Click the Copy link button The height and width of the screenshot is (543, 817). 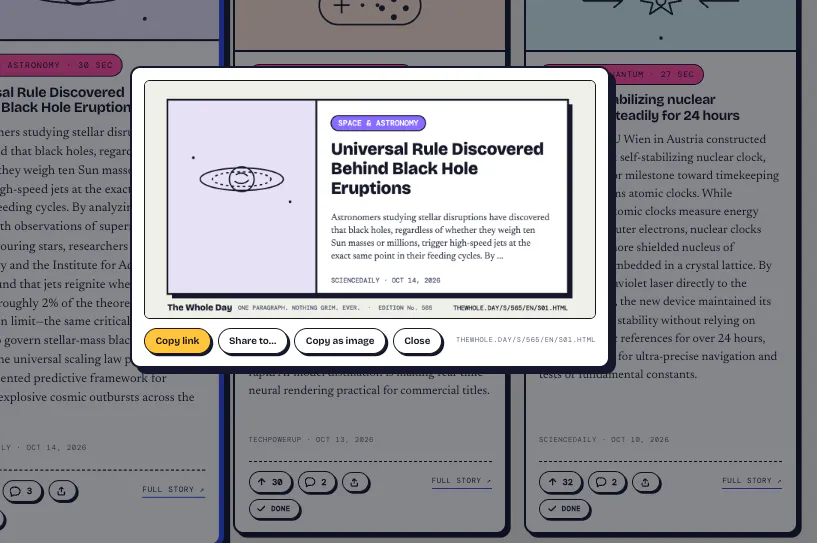(177, 341)
